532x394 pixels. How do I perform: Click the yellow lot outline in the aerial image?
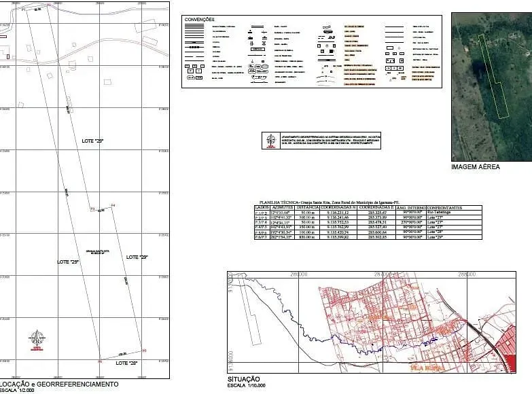(493, 77)
